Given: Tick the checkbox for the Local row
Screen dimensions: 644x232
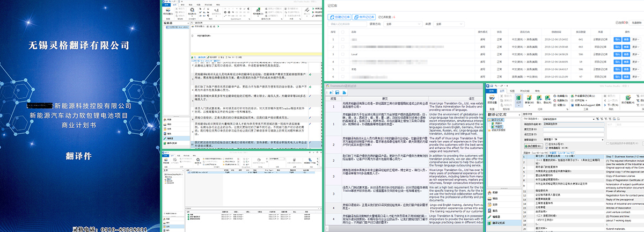Looking at the screenshot, I should pos(343,54).
